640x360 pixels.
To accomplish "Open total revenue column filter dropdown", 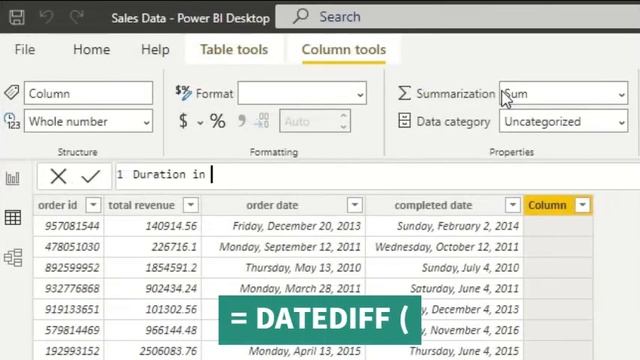I will click(x=191, y=204).
